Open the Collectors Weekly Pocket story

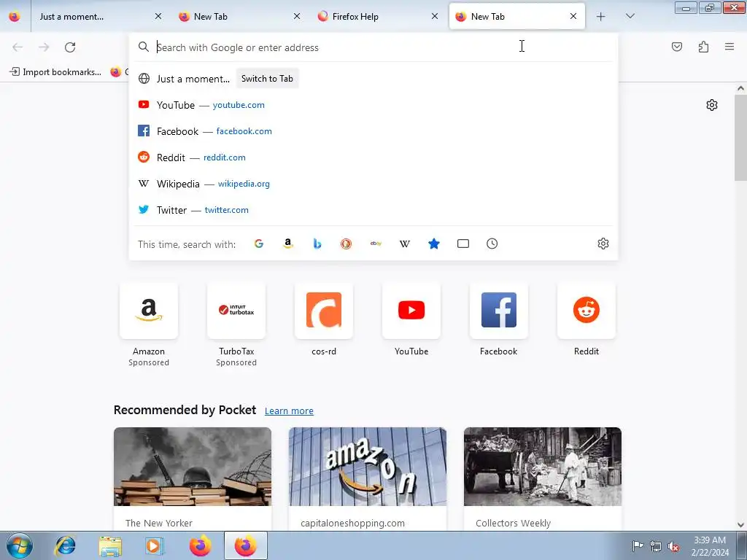(x=543, y=478)
